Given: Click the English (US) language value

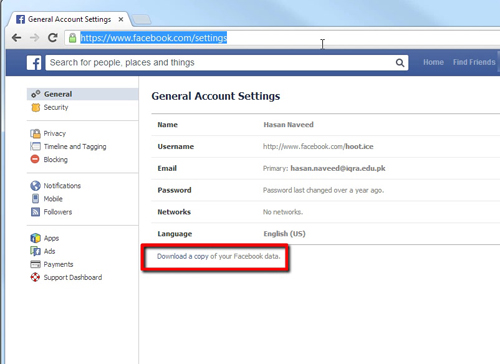Looking at the screenshot, I should (284, 234).
